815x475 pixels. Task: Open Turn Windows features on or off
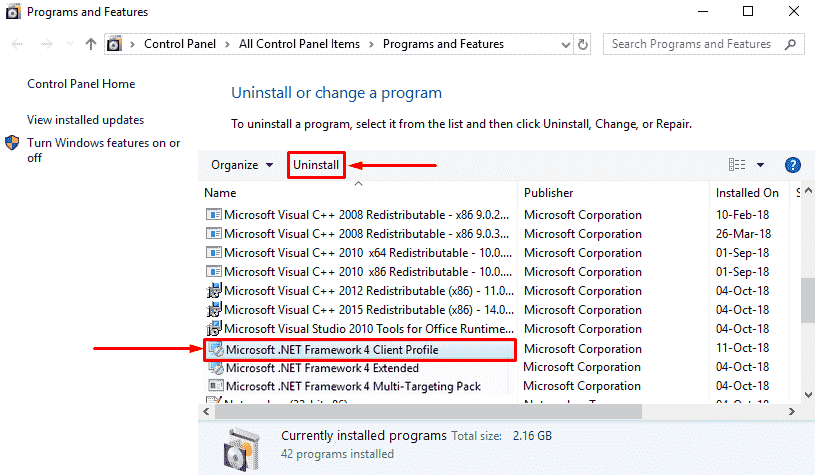pos(103,150)
